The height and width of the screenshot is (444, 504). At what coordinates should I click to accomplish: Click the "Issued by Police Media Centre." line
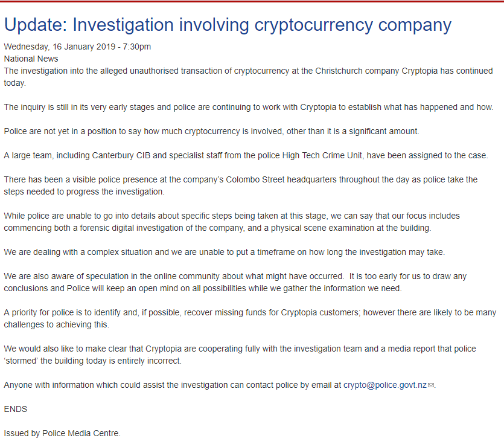click(62, 433)
